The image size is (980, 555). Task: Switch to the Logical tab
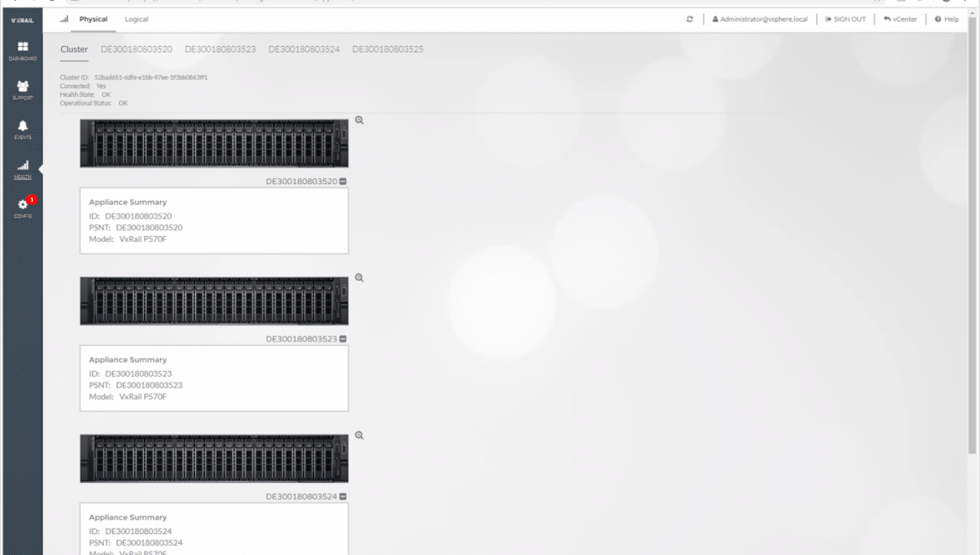137,18
